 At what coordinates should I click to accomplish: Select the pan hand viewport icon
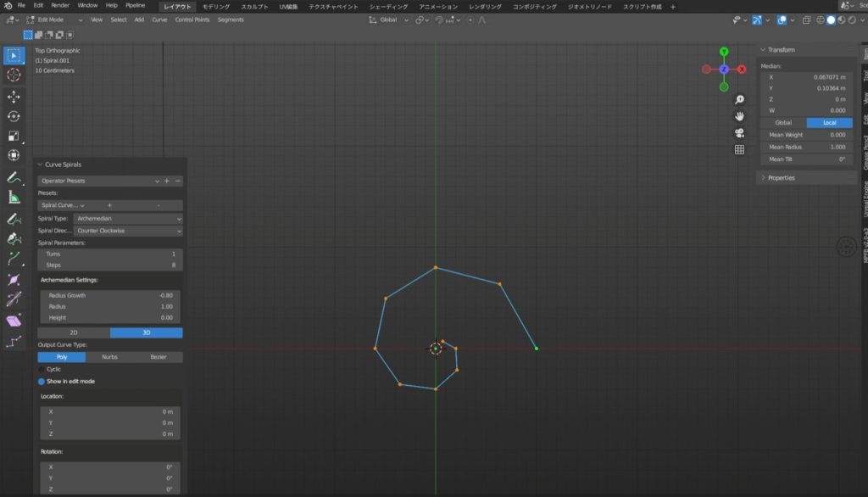click(739, 116)
